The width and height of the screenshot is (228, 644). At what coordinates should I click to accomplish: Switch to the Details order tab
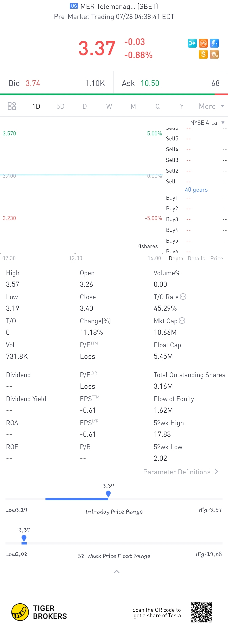tap(196, 258)
